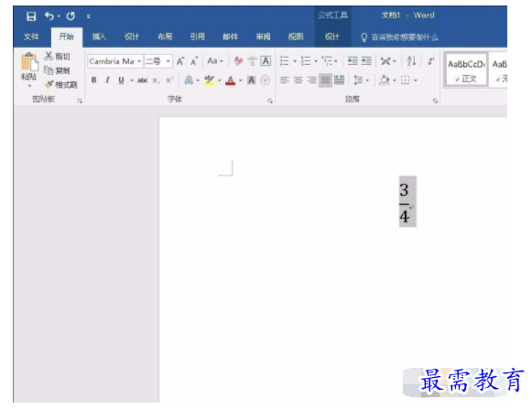
Task: Switch to the 插入 (Insert) tab
Action: (x=99, y=37)
